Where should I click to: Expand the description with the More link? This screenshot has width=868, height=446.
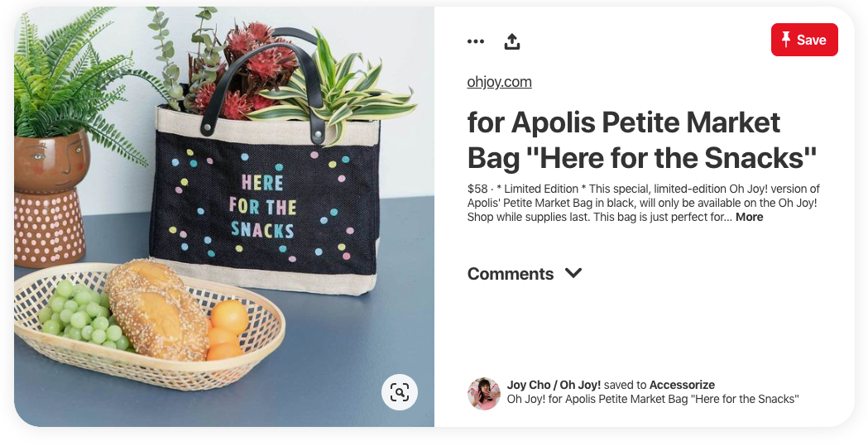pos(749,217)
